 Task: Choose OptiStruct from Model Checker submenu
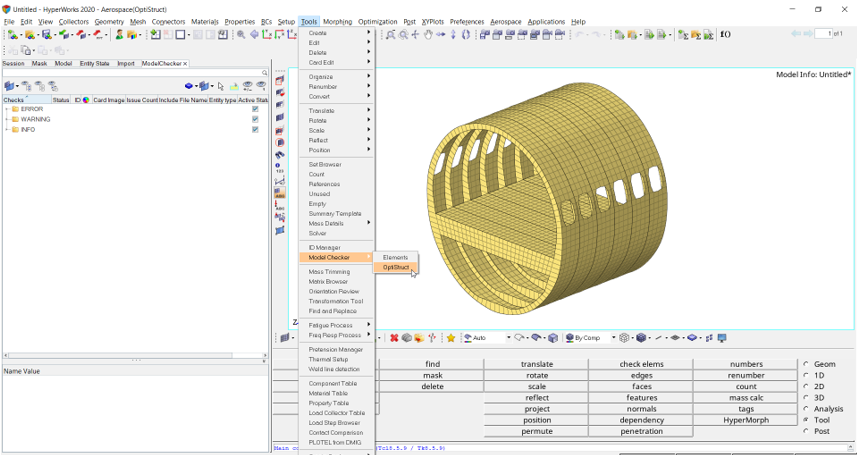click(396, 267)
